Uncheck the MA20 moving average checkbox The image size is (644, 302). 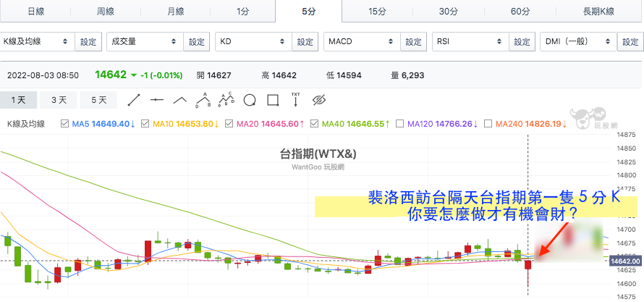229,123
